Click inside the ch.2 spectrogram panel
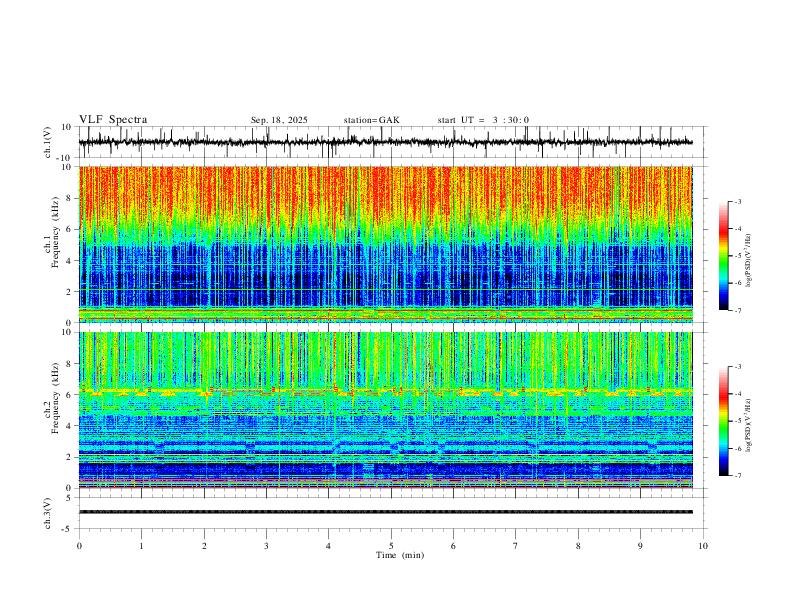792x612 pixels. 385,410
